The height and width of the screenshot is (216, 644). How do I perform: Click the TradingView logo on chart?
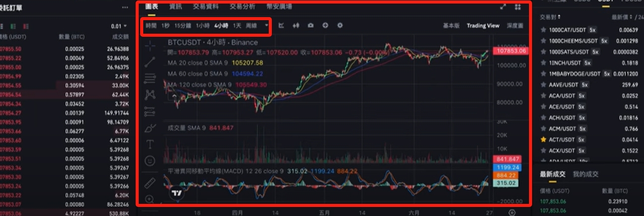pos(176,193)
